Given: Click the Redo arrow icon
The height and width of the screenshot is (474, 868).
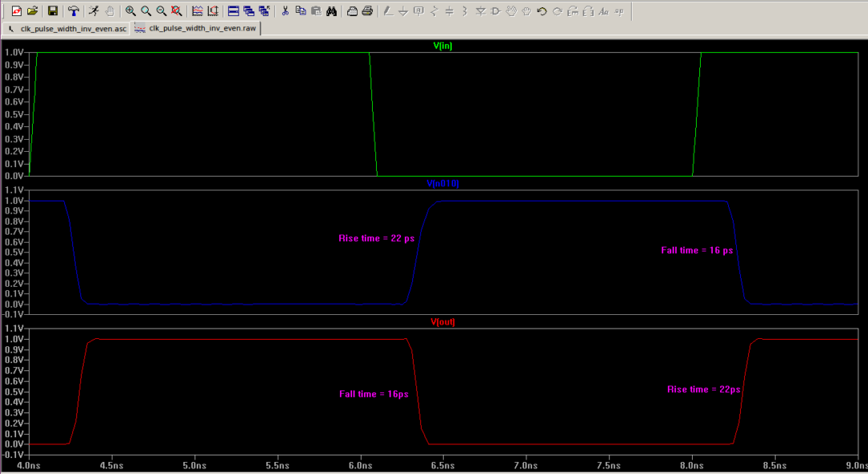Looking at the screenshot, I should pos(558,11).
